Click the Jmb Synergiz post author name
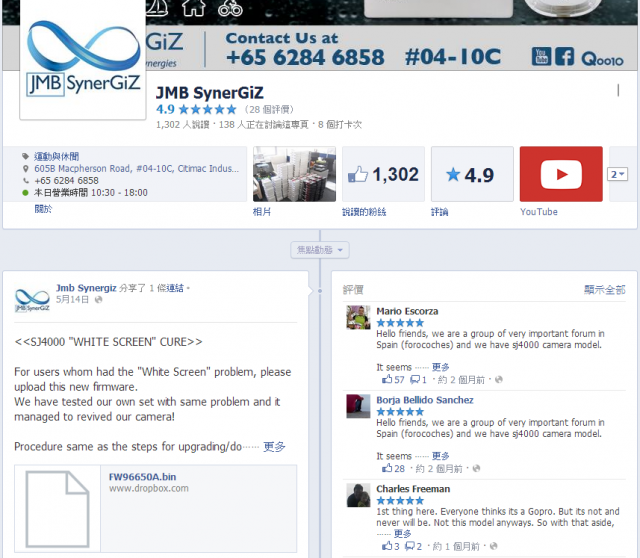 [86, 288]
